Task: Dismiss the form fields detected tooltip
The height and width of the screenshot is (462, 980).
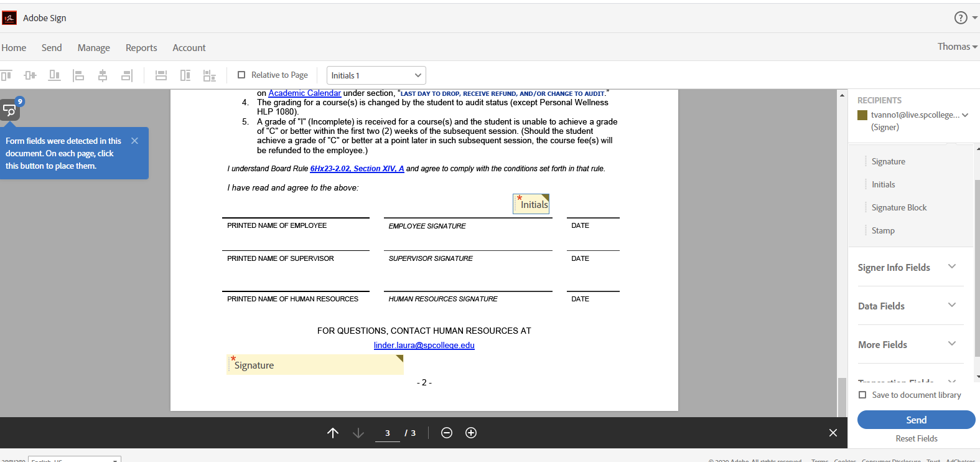Action: click(134, 141)
